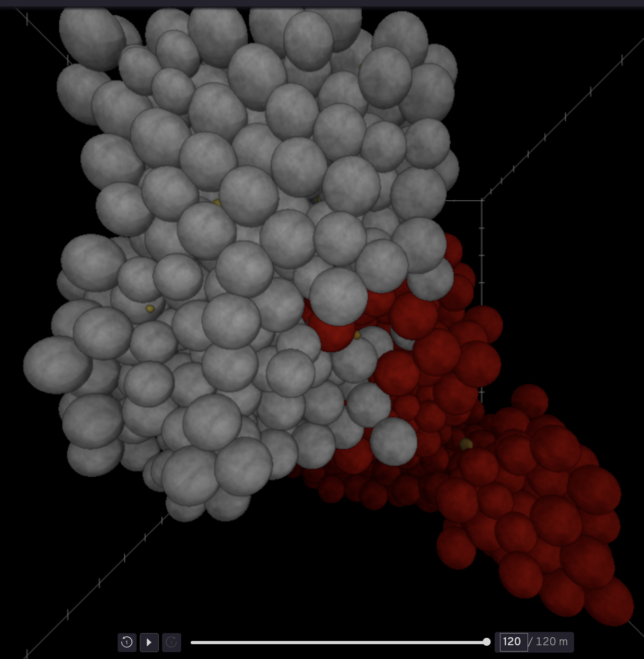Toggle repeat mode on the loop control
The width and height of the screenshot is (644, 659).
click(172, 642)
